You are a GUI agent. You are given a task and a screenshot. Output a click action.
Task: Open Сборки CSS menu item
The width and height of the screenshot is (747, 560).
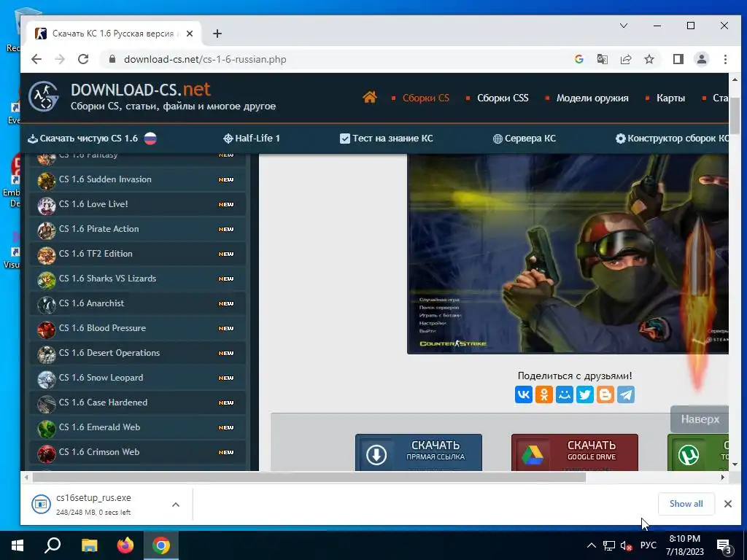503,98
